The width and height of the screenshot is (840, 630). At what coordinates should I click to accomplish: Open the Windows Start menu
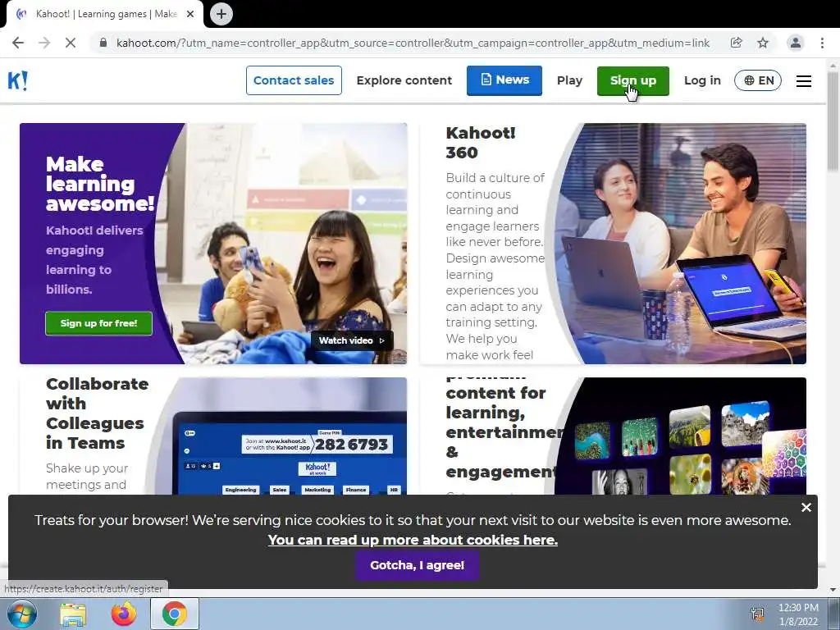(22, 614)
